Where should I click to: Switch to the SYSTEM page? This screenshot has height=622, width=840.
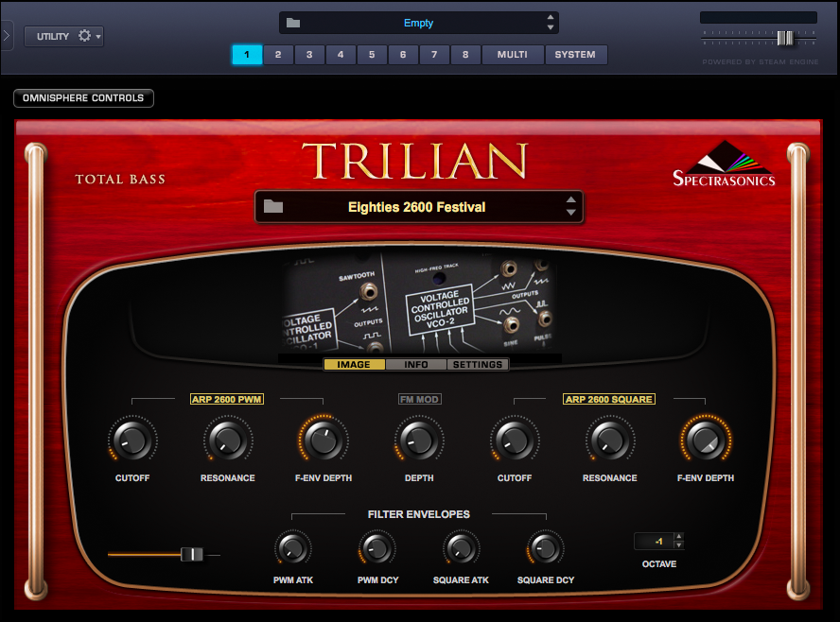pos(576,55)
